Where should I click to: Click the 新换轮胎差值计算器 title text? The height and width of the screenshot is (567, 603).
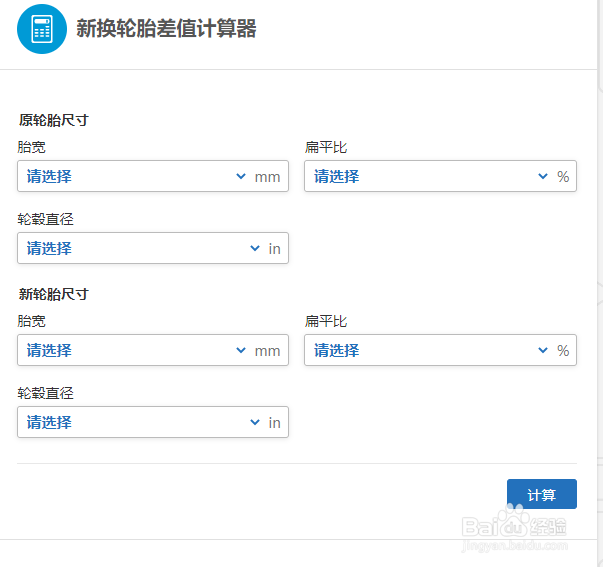(166, 28)
